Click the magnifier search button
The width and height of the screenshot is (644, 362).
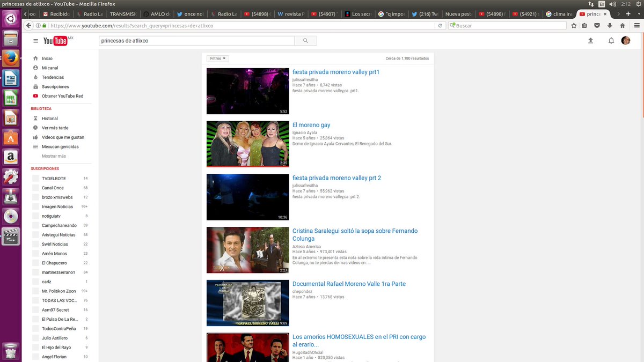coord(306,41)
